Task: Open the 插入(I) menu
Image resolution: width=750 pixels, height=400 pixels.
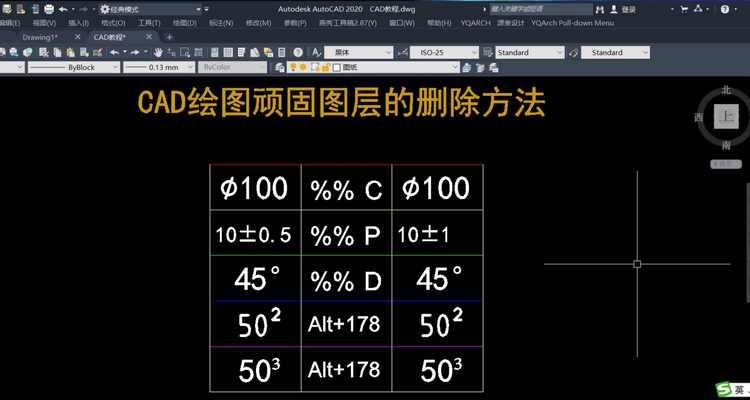Action: click(x=78, y=22)
